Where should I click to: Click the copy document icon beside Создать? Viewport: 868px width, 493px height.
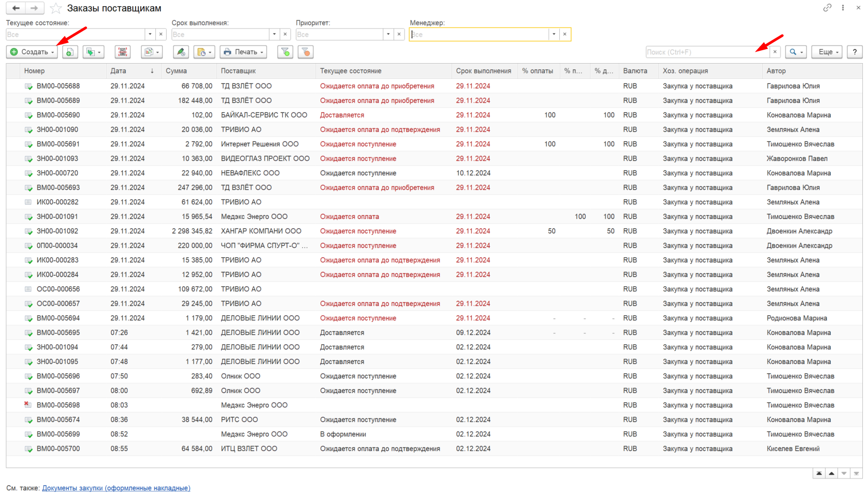[x=70, y=52]
